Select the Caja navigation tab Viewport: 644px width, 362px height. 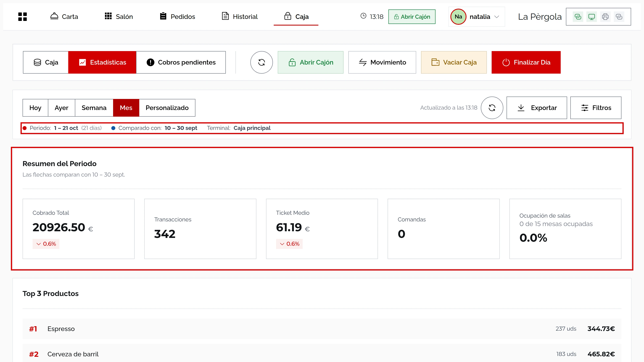pos(296,17)
